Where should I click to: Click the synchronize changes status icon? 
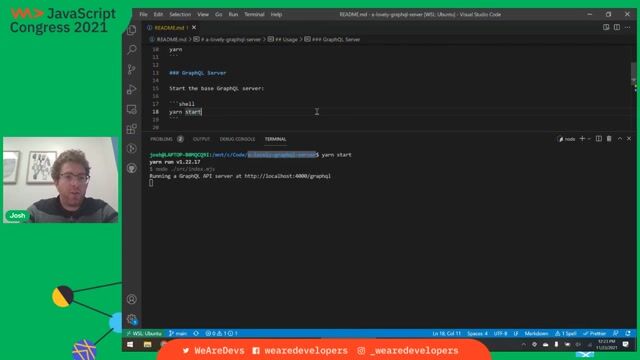pos(196,333)
